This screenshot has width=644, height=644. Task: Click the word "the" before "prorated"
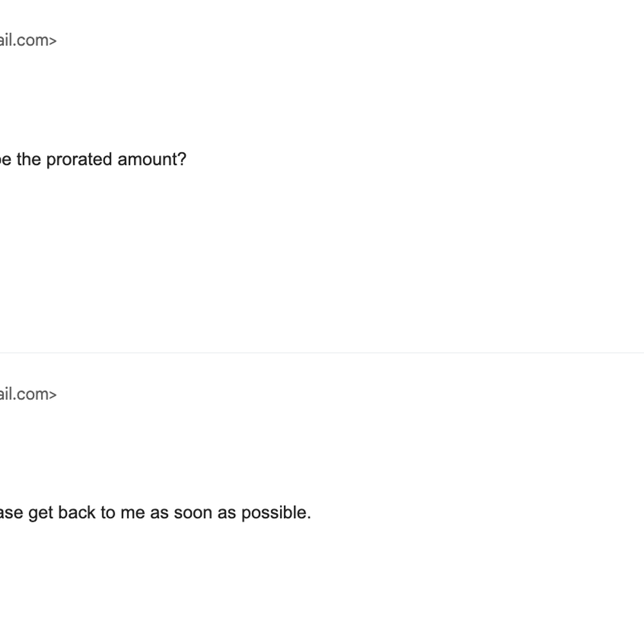29,159
